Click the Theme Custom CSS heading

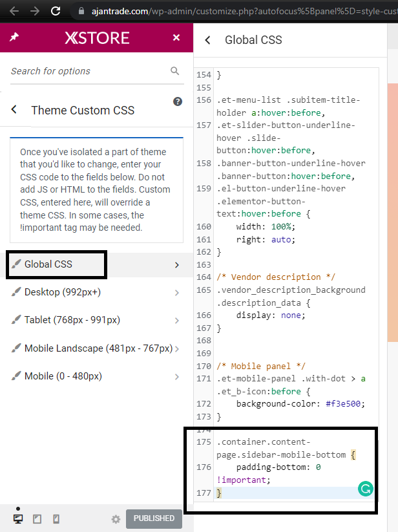point(83,111)
